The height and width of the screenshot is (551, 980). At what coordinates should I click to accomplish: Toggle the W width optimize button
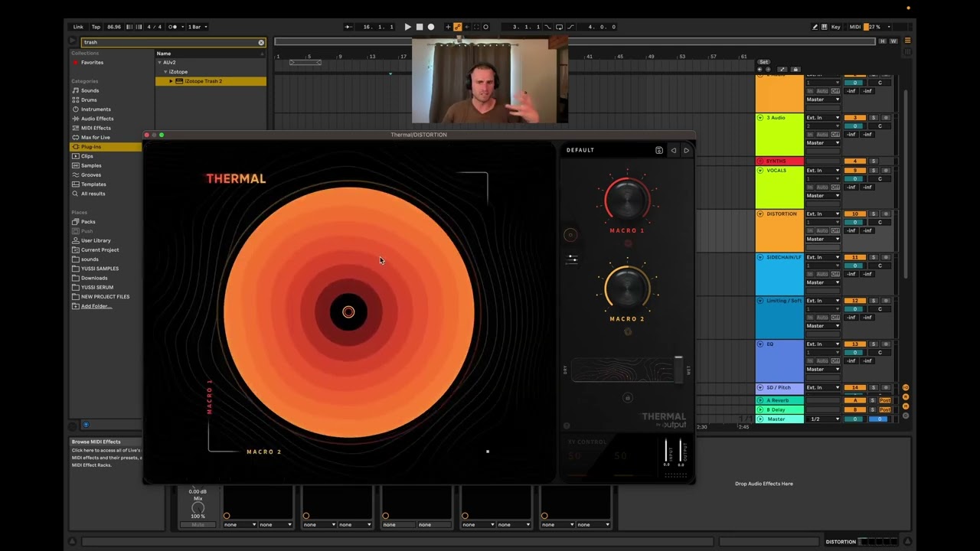[893, 41]
